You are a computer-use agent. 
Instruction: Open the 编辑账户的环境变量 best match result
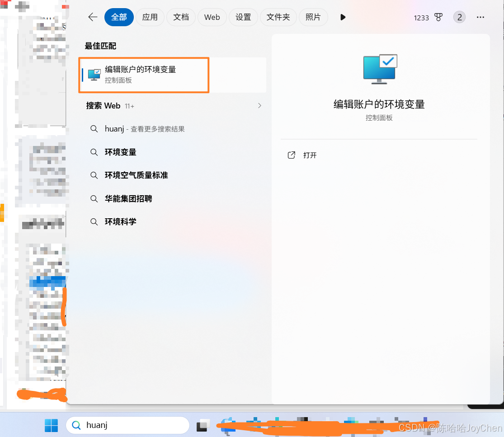(173, 75)
